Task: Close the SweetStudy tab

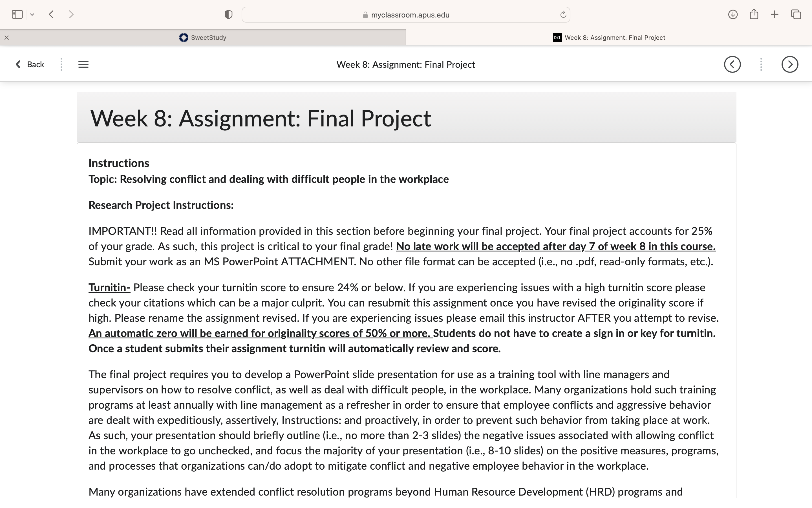Action: coord(6,38)
